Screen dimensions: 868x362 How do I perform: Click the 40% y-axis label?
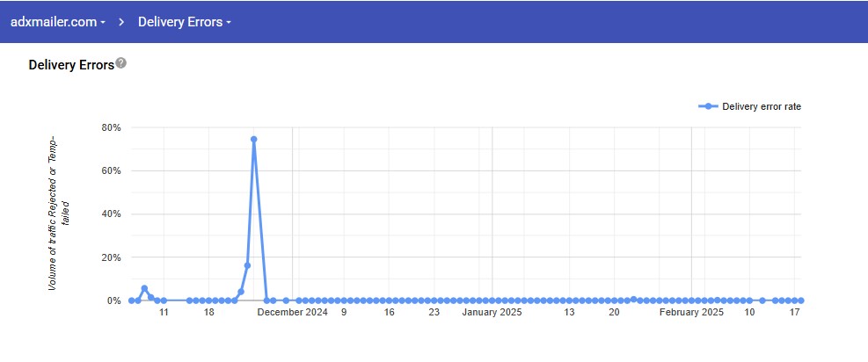111,214
